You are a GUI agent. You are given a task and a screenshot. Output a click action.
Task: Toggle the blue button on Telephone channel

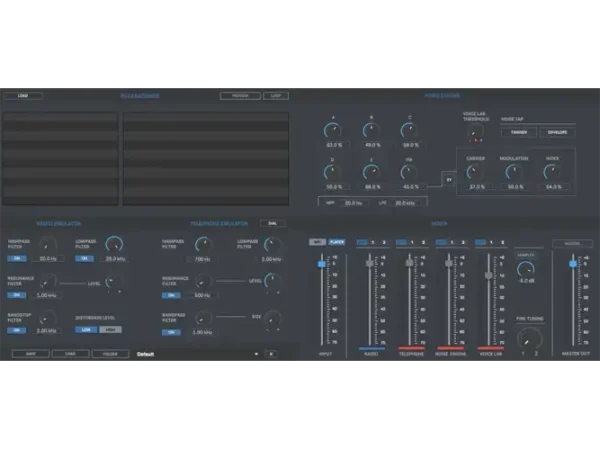point(401,242)
